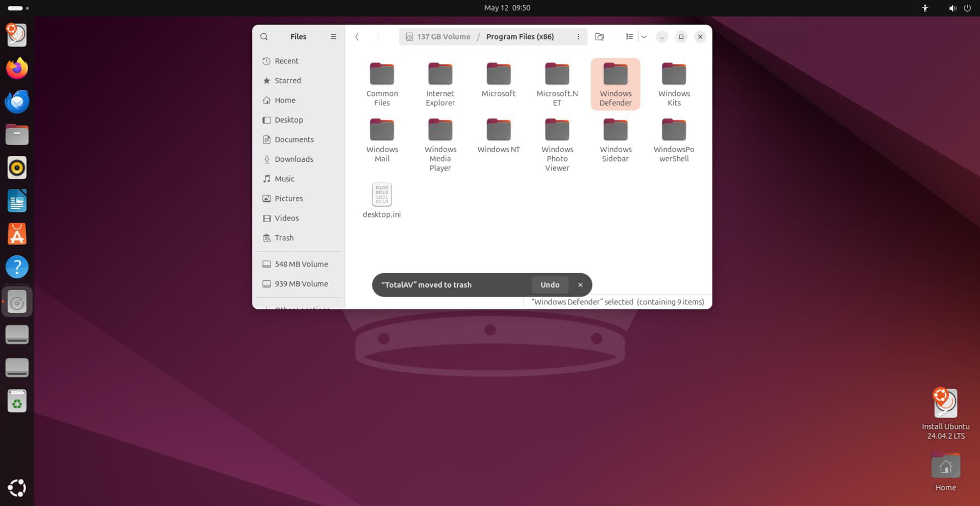
Task: Open the Common Files folder
Action: tap(382, 84)
